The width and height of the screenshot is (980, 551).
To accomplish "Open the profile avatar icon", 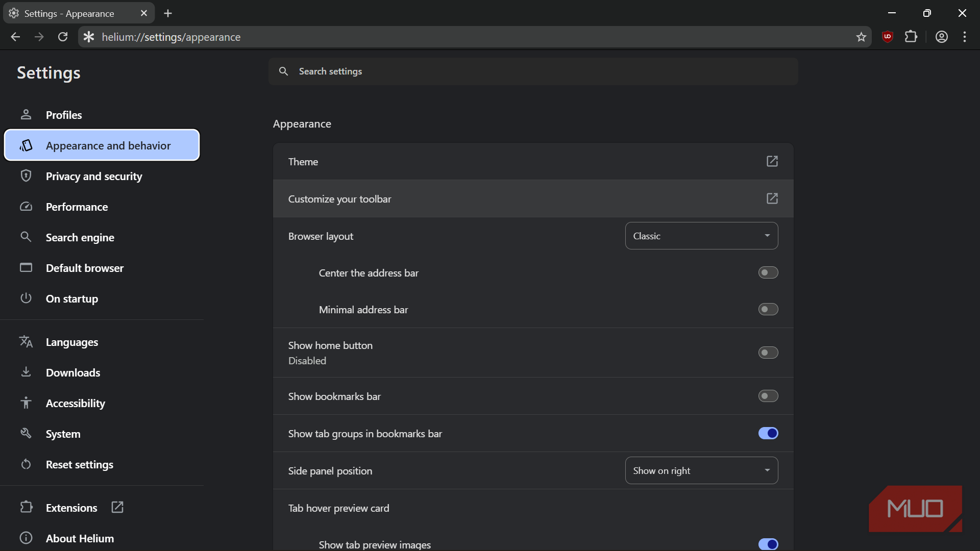I will pos(942,37).
